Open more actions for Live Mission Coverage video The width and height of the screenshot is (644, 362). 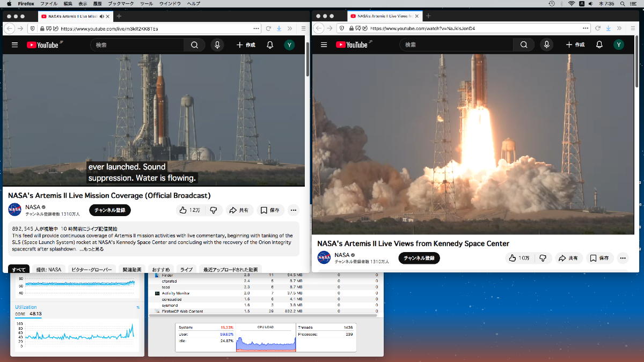(x=293, y=210)
